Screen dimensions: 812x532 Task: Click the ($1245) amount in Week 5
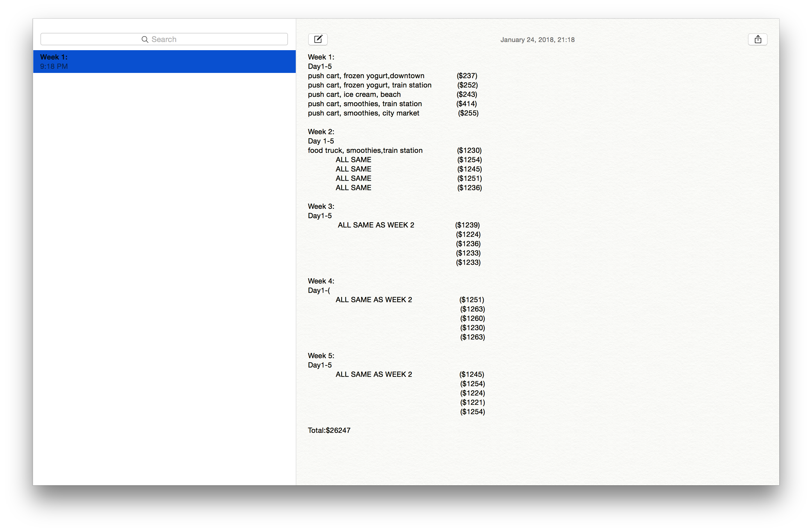point(472,374)
